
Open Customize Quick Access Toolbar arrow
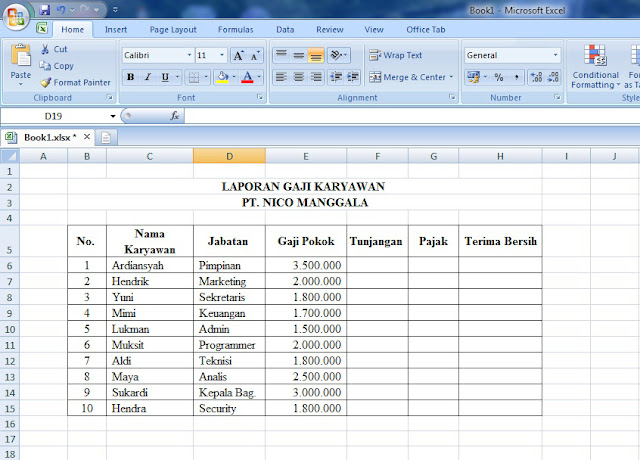click(115, 10)
